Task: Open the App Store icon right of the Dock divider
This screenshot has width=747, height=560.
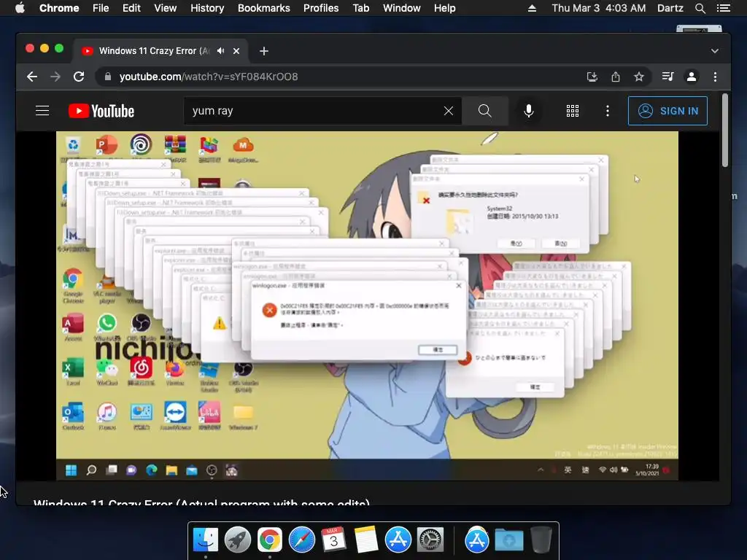Action: click(477, 540)
